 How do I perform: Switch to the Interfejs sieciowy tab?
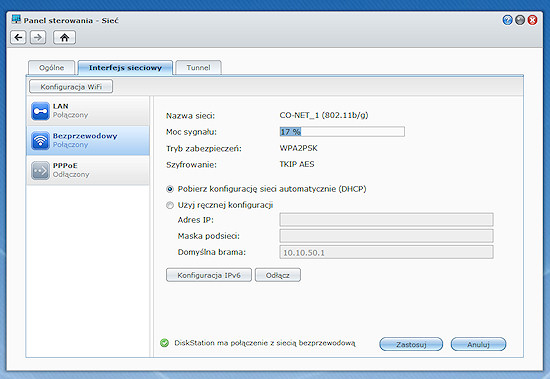[x=125, y=68]
